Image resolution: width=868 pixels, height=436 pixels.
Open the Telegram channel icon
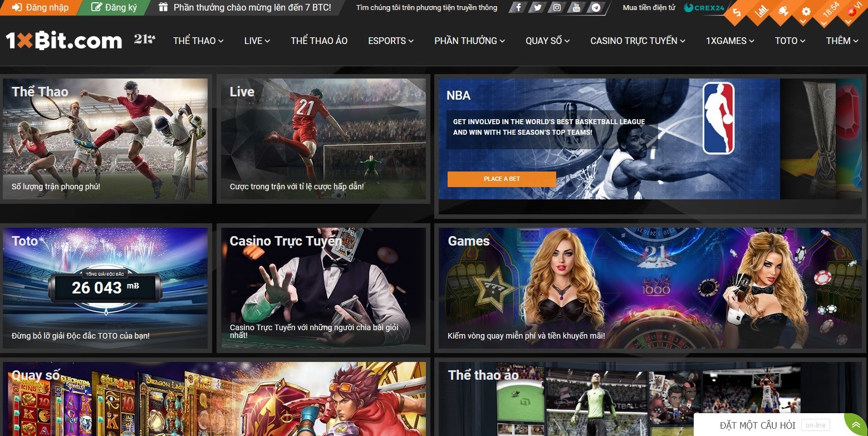(x=596, y=8)
